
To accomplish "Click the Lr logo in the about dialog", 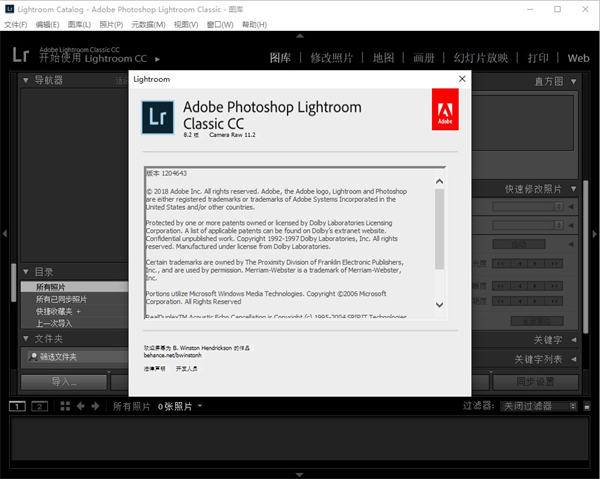I will coord(158,117).
